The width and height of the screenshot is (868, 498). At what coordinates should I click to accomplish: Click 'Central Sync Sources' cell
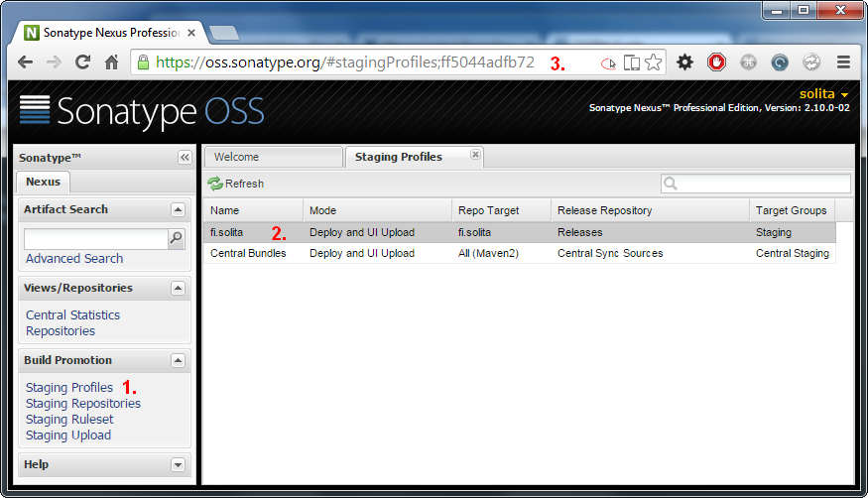610,253
